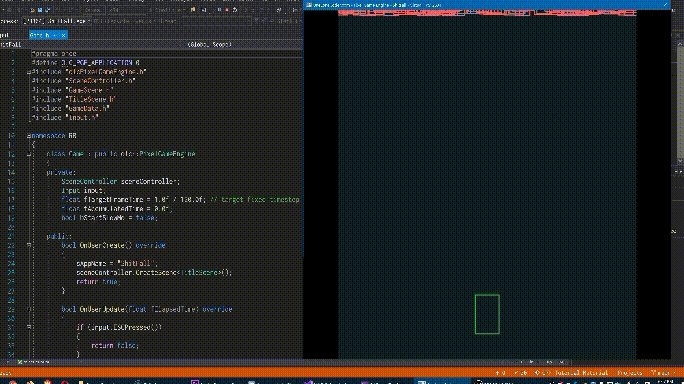Collapse the if input.ESCPressed block
Image resolution: width=684 pixels, height=384 pixels.
tap(29, 327)
